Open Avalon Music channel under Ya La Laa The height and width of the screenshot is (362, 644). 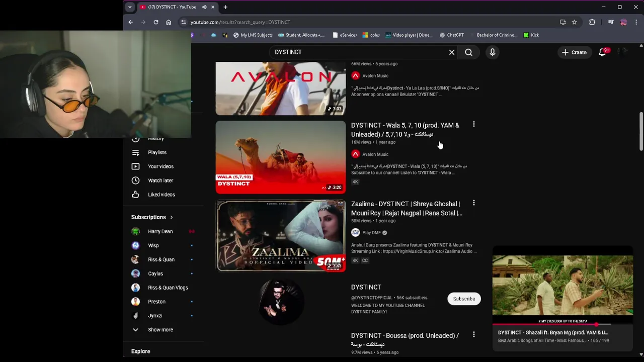[x=375, y=76]
